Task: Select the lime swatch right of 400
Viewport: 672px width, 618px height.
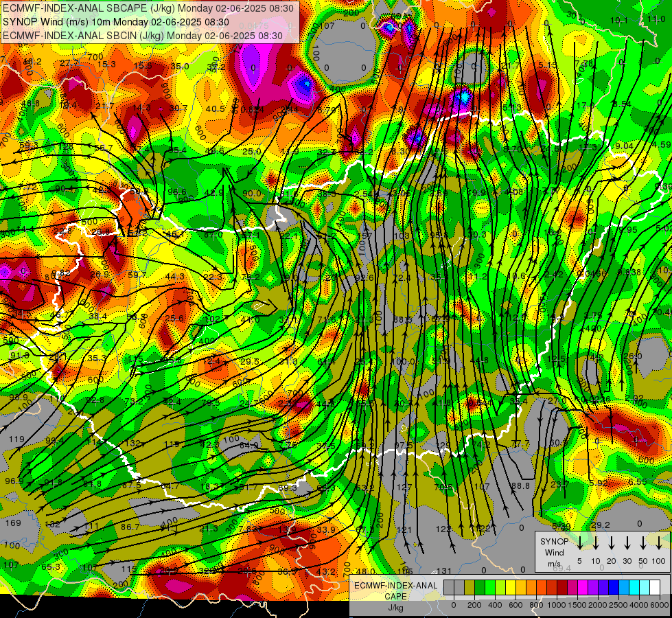Action: (x=500, y=588)
